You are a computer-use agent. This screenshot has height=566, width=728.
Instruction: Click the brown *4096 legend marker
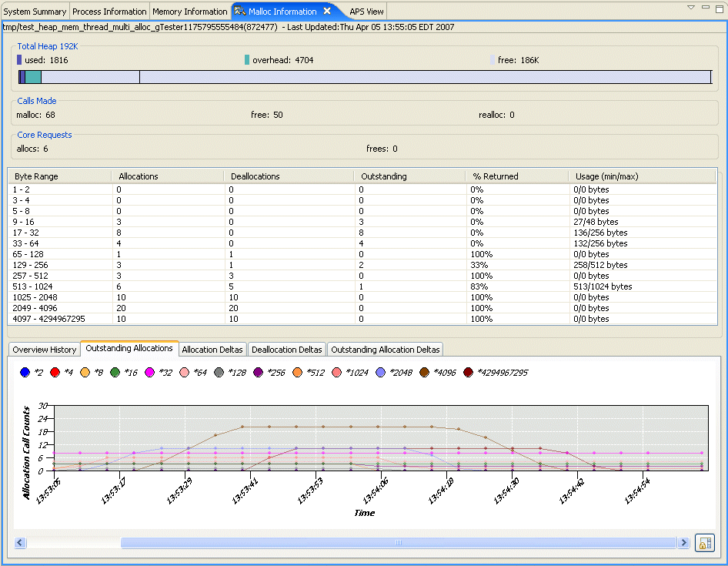424,372
